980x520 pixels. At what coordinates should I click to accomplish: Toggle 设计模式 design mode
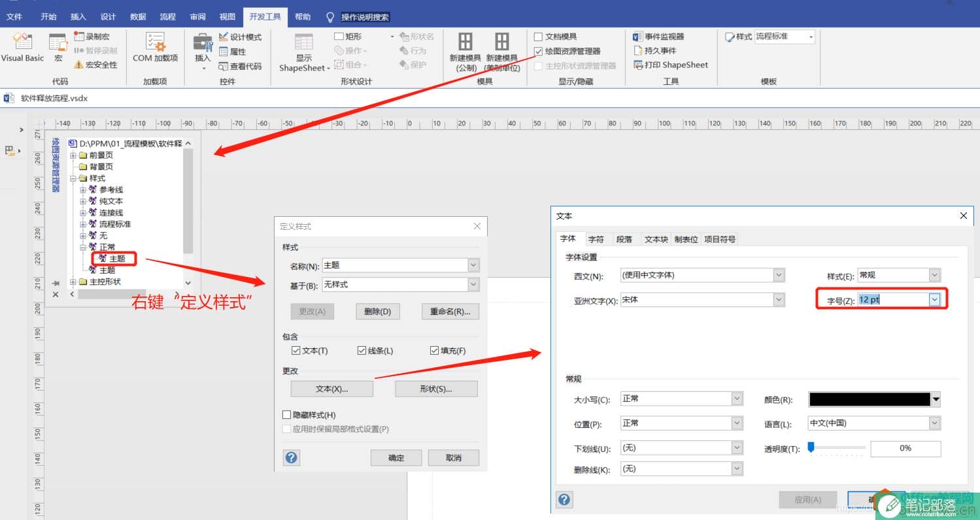[x=240, y=37]
